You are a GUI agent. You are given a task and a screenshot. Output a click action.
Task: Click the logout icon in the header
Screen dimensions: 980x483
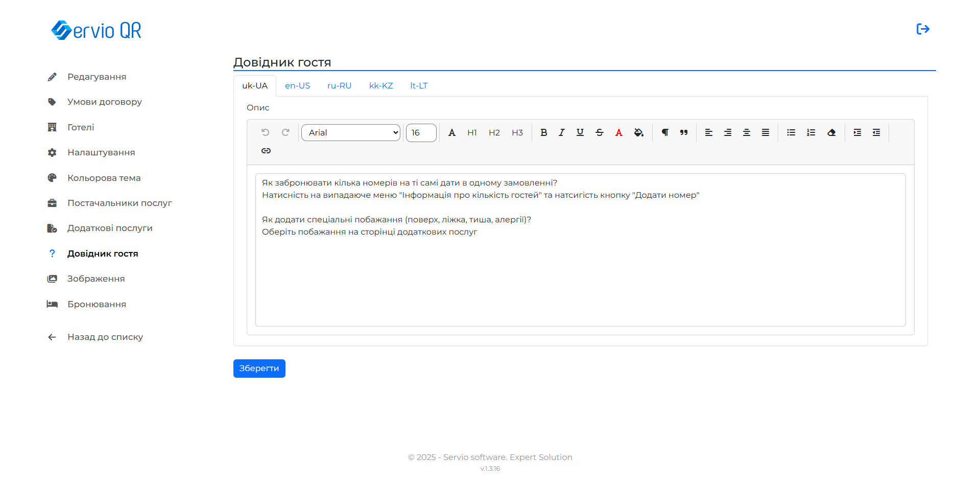pos(922,29)
